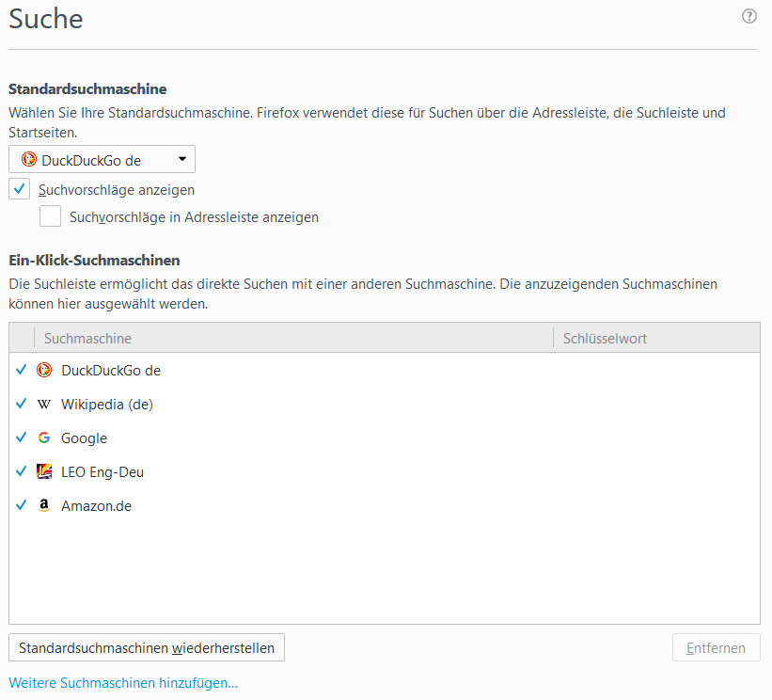Screen dimensions: 772x700
Task: Uncheck the Amazon.de search engine
Action: click(22, 506)
